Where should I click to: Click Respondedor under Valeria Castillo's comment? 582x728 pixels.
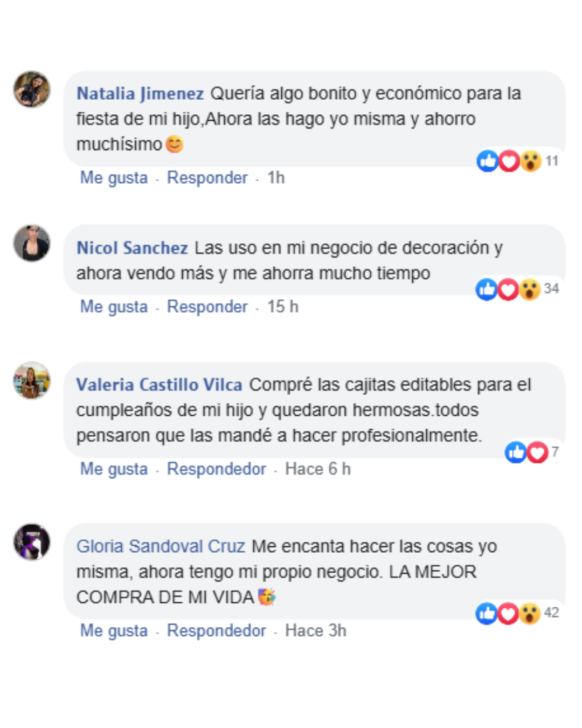tap(217, 469)
